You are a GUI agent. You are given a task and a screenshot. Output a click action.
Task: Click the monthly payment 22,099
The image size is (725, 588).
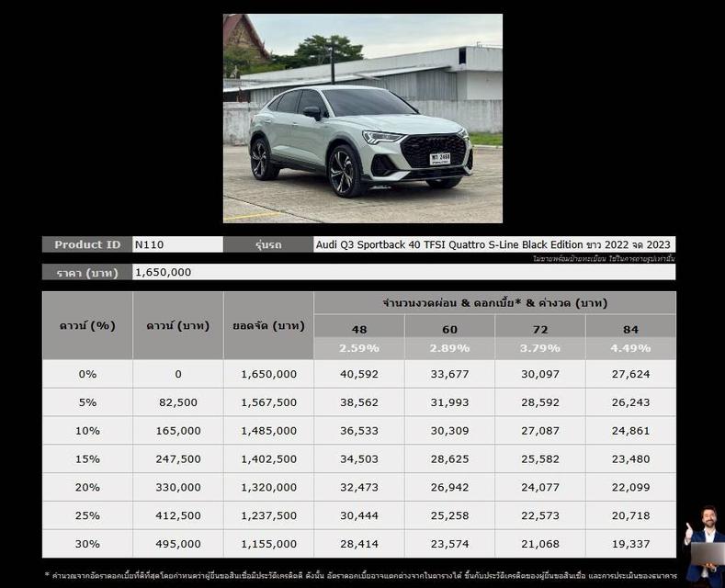click(x=630, y=487)
